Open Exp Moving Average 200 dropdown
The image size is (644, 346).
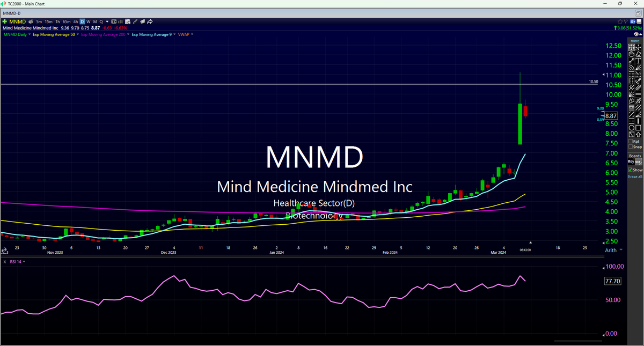point(128,34)
